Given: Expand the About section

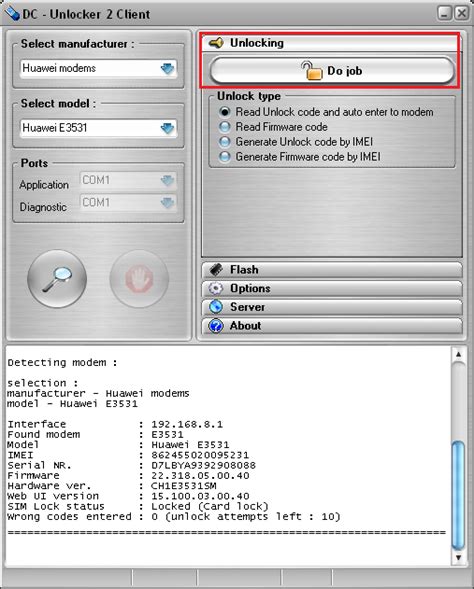Looking at the screenshot, I should click(332, 326).
